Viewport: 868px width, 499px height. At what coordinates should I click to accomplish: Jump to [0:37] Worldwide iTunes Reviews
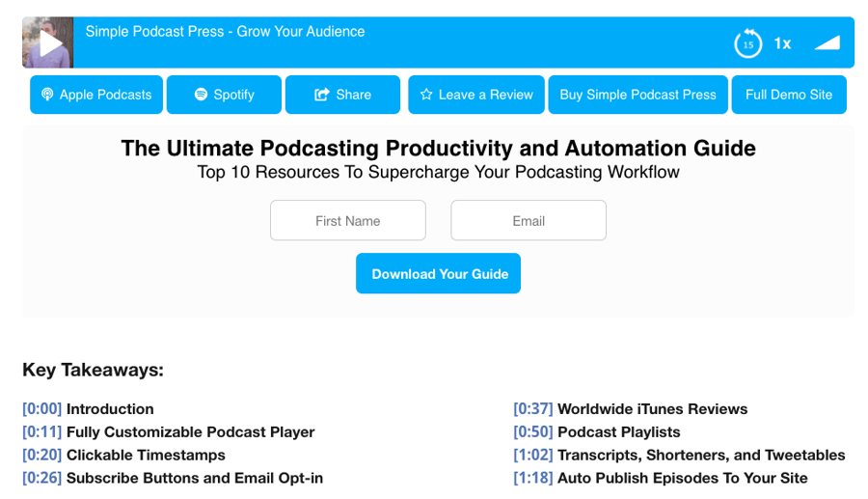[532, 409]
